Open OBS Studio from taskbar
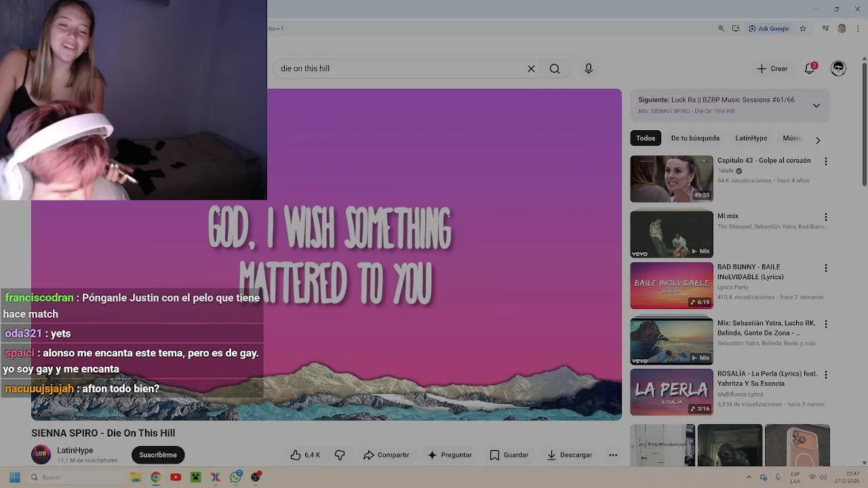This screenshot has height=488, width=868. point(256,477)
